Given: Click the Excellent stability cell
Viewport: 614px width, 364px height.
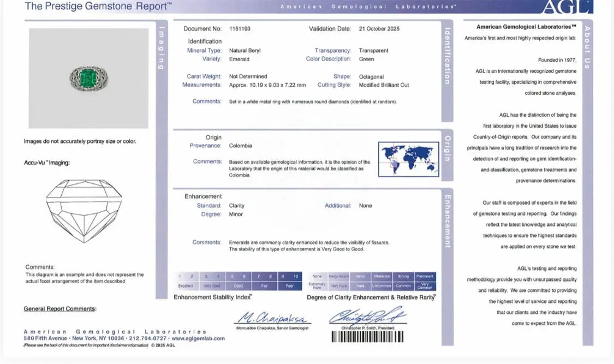Looking at the screenshot, I should [186, 286].
